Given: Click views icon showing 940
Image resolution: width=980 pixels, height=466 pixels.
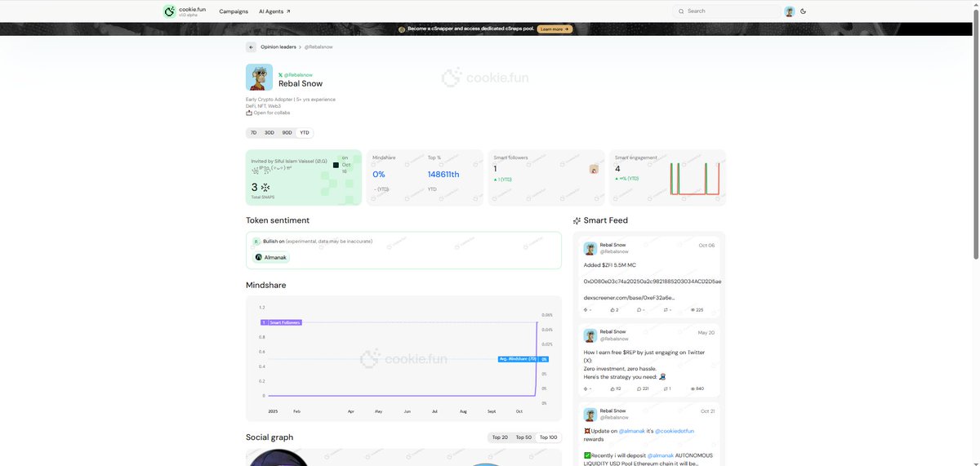Looking at the screenshot, I should 693,388.
